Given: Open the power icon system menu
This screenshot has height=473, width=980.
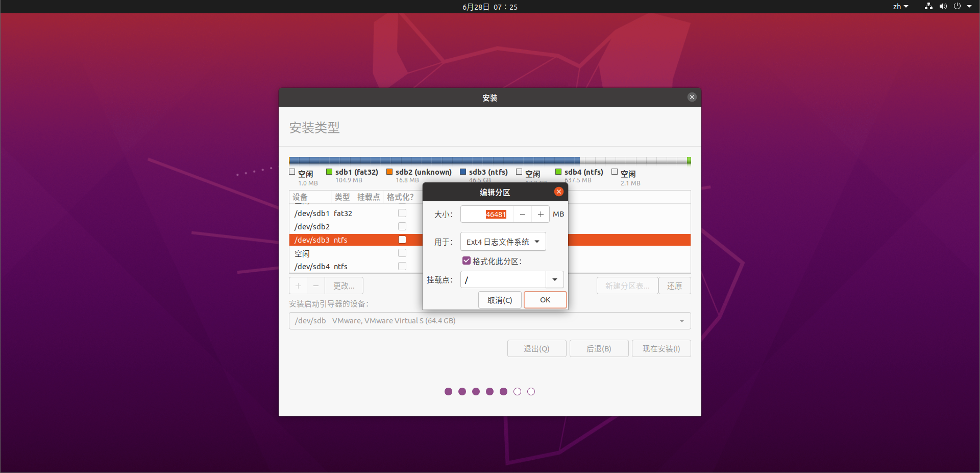Looking at the screenshot, I should point(958,7).
